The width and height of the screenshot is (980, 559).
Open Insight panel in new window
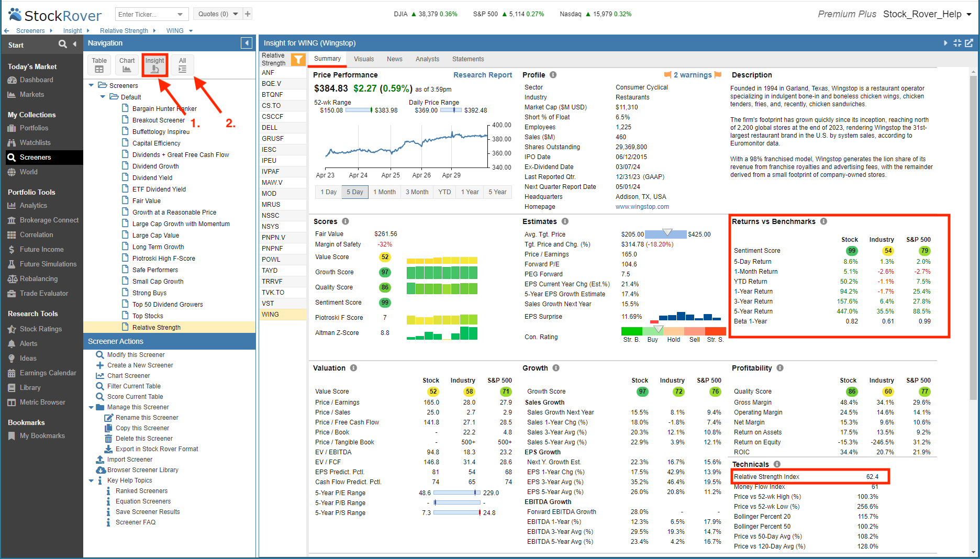(969, 43)
